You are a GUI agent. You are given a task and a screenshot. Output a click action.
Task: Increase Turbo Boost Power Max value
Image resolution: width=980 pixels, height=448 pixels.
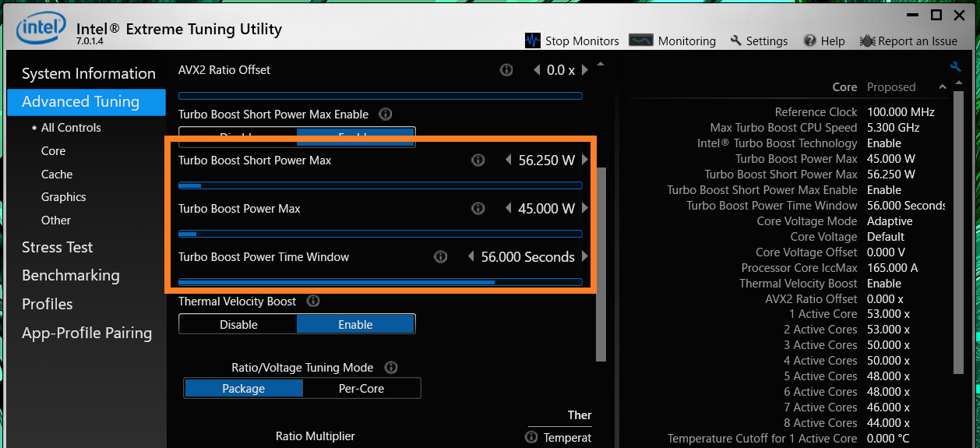coord(585,209)
